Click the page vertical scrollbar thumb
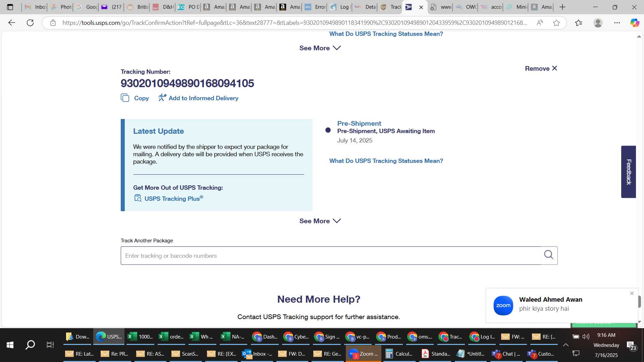This screenshot has height=362, width=644. (639, 301)
